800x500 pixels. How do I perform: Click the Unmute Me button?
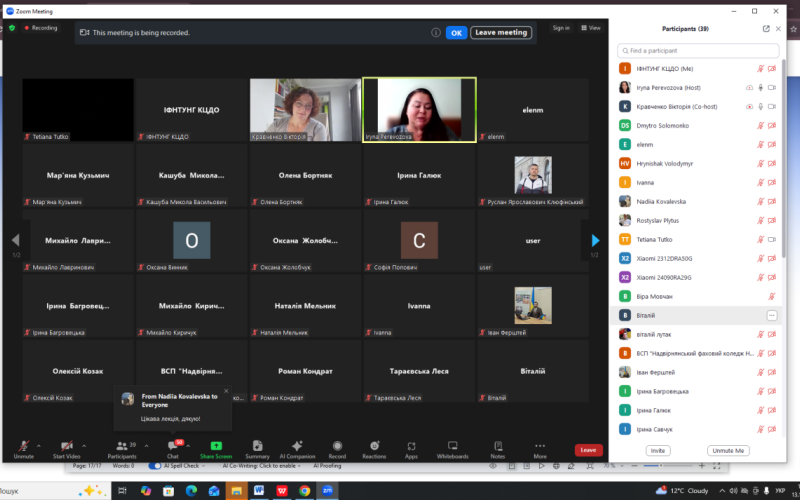tap(728, 451)
